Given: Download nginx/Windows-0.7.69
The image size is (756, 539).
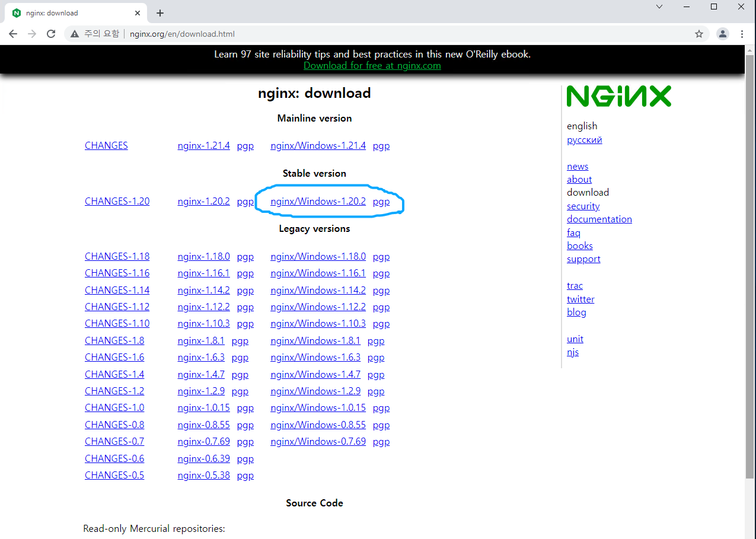Looking at the screenshot, I should click(318, 441).
